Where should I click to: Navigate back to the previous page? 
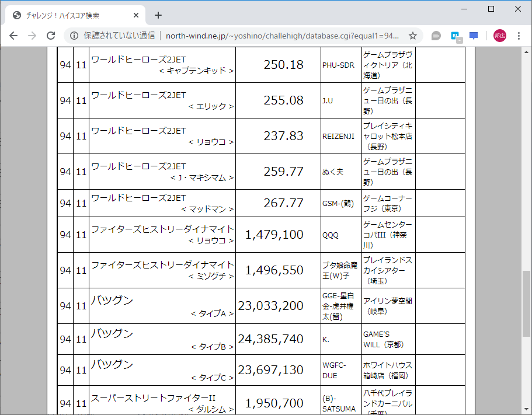pyautogui.click(x=13, y=35)
